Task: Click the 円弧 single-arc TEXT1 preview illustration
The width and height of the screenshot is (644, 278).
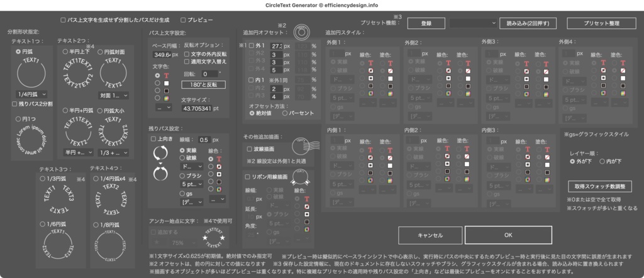Action: (x=31, y=72)
